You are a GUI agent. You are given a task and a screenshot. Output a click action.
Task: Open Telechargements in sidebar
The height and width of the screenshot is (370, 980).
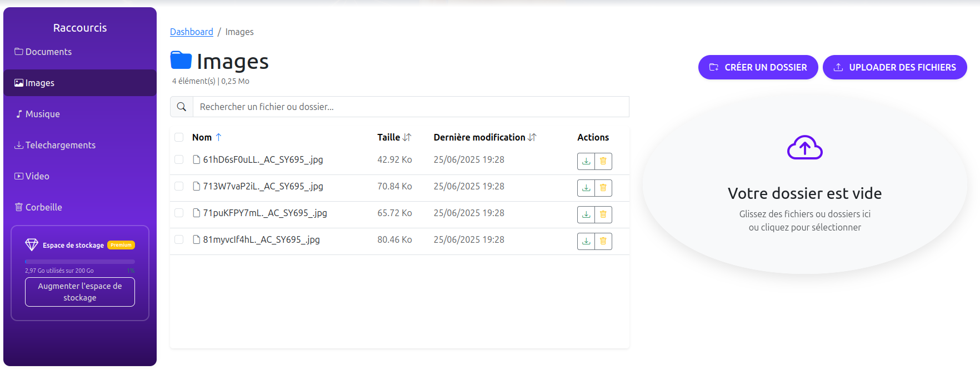click(80, 145)
